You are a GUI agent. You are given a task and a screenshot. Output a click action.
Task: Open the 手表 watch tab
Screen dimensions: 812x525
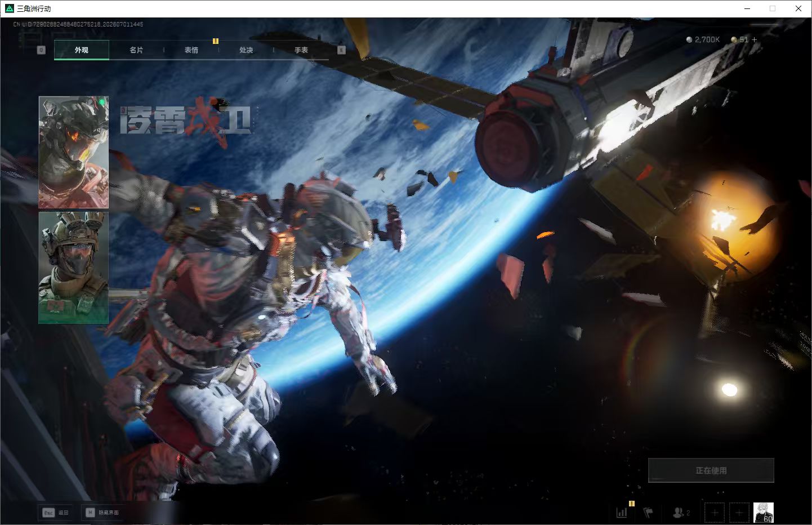pyautogui.click(x=301, y=50)
